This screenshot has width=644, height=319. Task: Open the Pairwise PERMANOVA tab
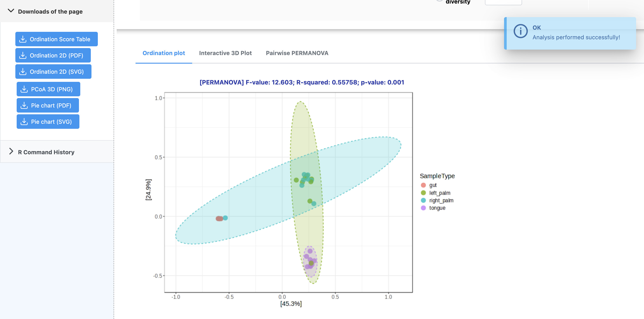[297, 53]
